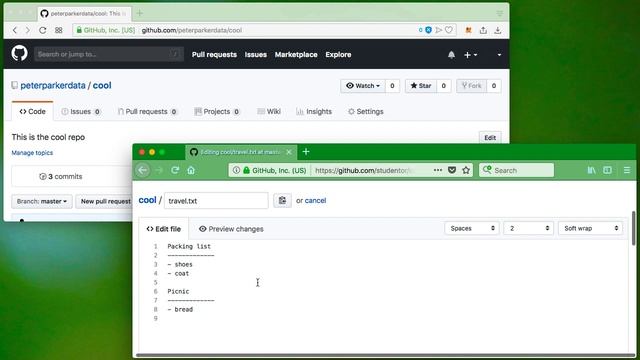Open the page actions three-dot menu in Firefox

click(x=438, y=170)
